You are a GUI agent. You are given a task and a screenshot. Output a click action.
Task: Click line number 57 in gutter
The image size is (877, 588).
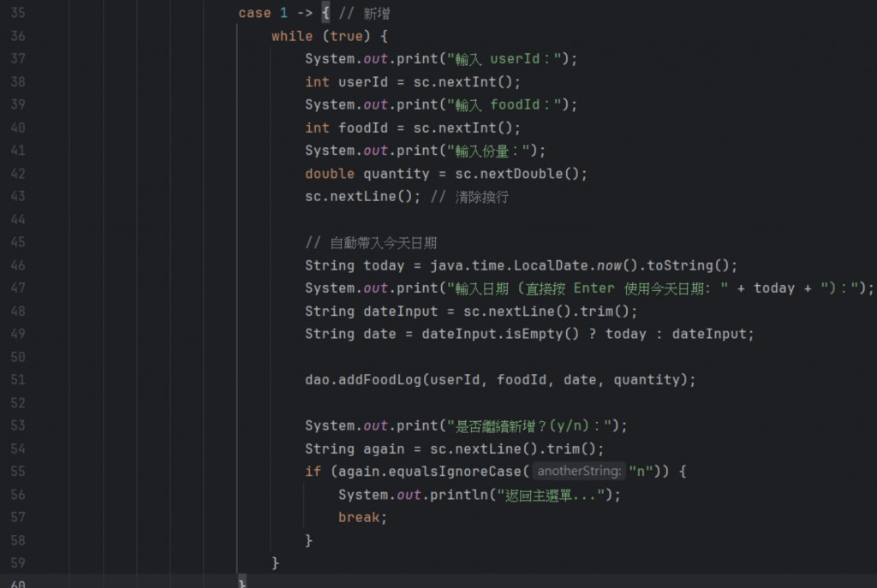[x=18, y=518]
